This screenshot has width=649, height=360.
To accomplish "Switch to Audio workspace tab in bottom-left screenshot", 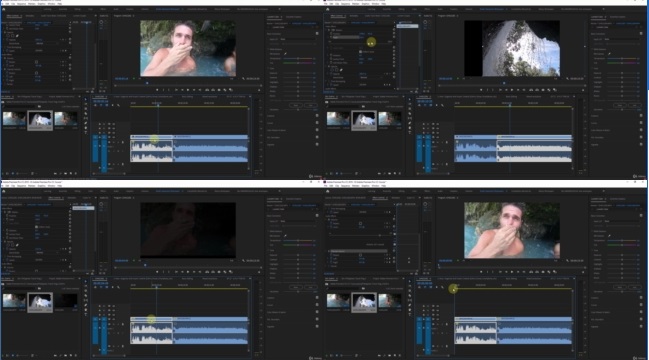I will click(116, 191).
